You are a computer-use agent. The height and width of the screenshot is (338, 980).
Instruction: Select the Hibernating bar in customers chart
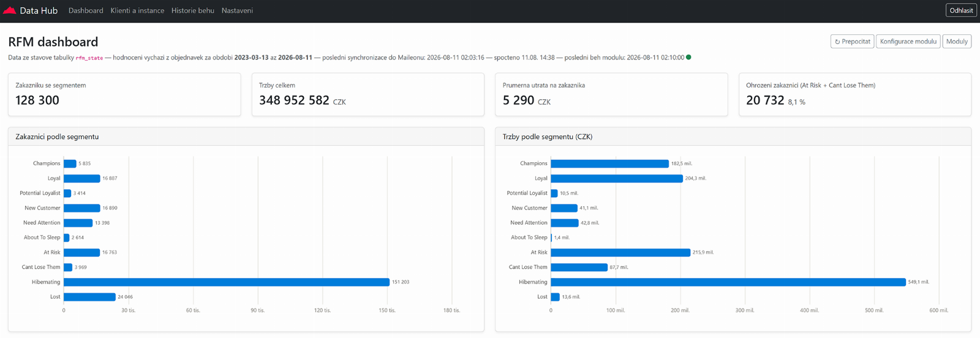pos(227,282)
